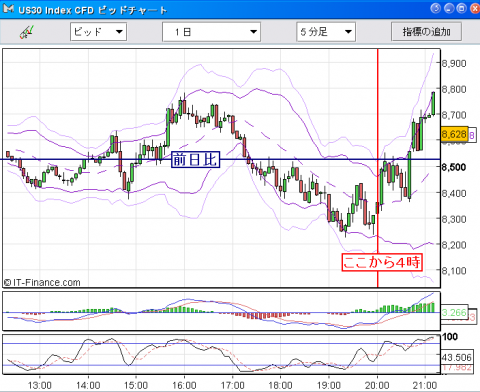Screen dimensions: 480x392
Task: Click the orange 8,628 price marker
Action: (x=454, y=135)
